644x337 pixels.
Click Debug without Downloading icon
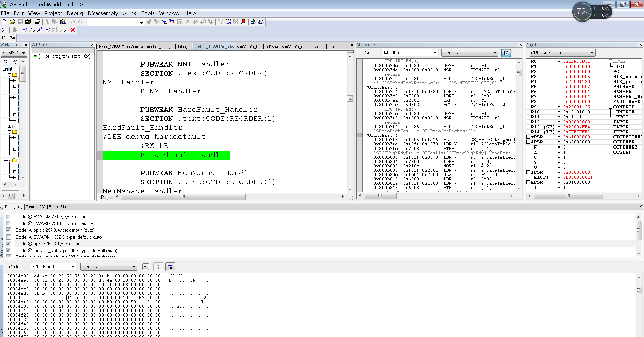[261, 22]
